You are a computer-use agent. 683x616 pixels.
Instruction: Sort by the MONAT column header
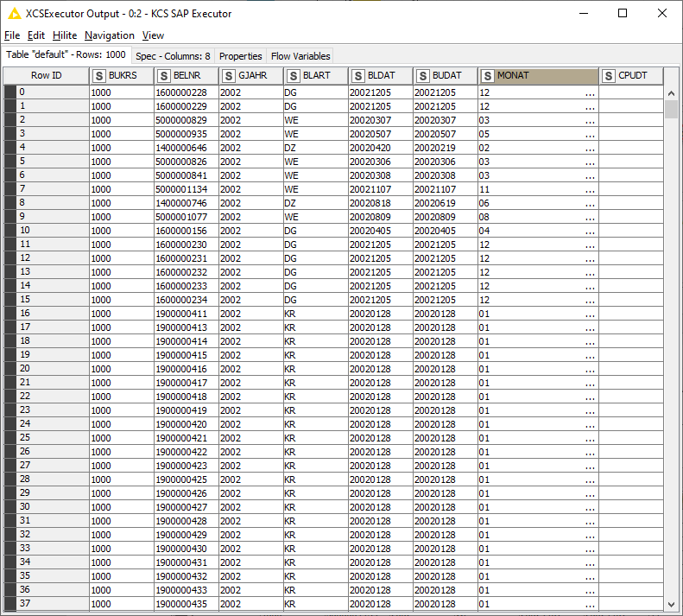(x=538, y=76)
